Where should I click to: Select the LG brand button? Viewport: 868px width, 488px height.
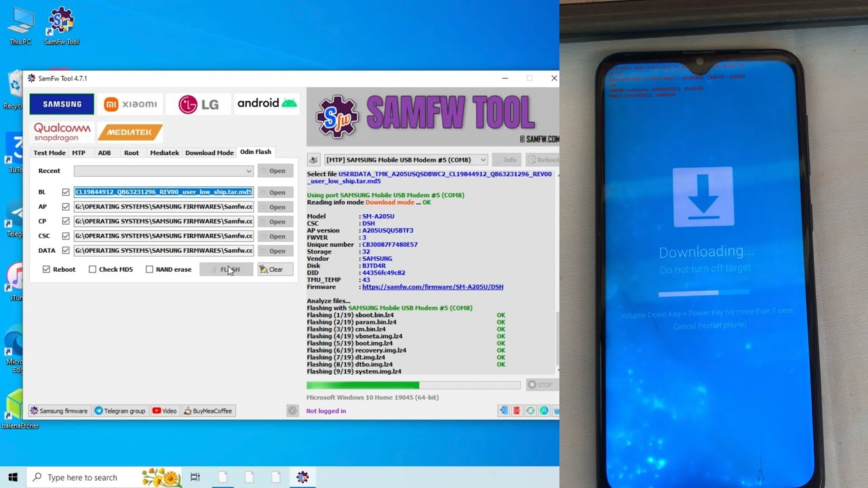point(199,104)
